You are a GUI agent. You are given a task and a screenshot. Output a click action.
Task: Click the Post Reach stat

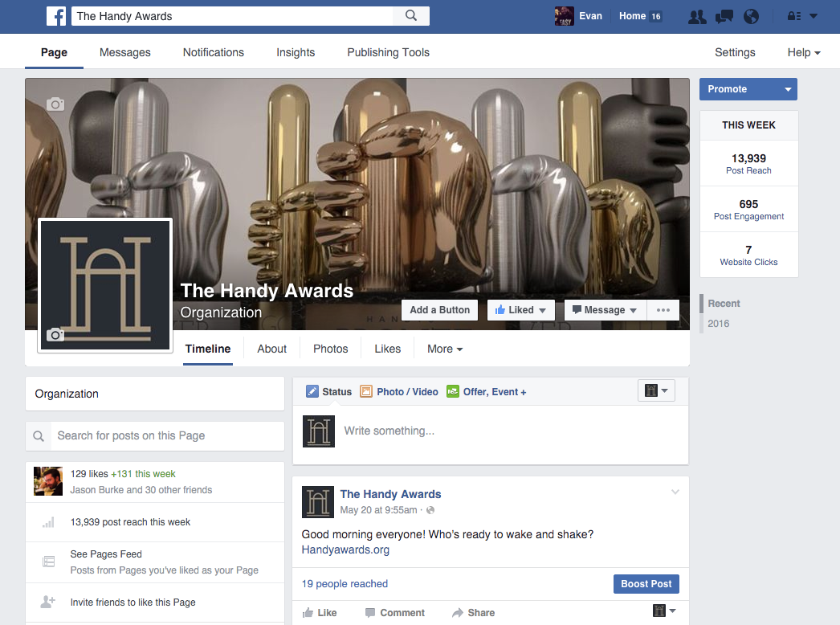point(748,164)
